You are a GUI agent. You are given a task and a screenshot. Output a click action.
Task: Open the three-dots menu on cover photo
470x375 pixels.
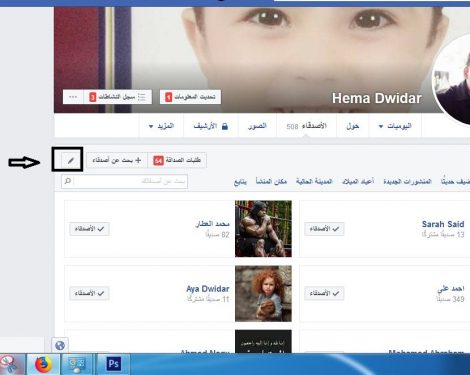tap(73, 97)
